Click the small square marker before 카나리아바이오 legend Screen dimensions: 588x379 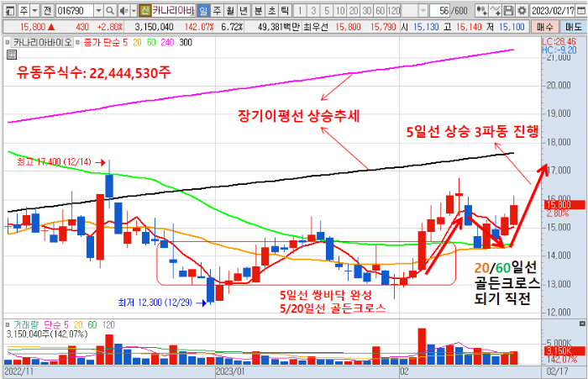[x=8, y=42]
